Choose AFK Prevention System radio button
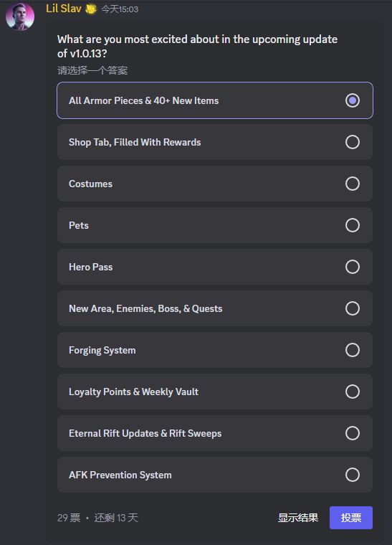This screenshot has width=392, height=545. point(353,475)
